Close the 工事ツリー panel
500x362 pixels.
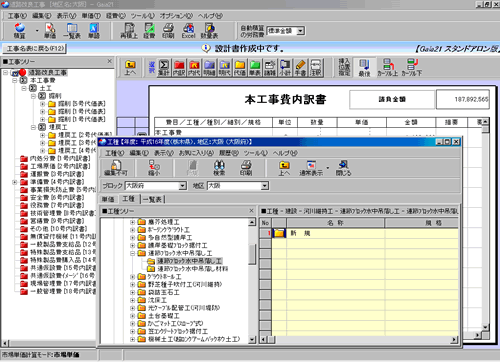tap(110, 61)
